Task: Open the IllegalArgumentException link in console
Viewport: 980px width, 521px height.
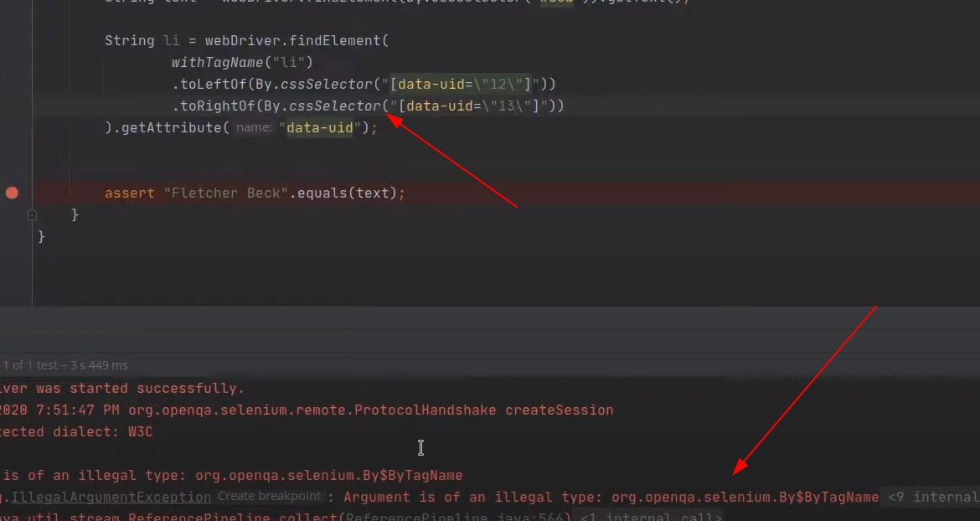Action: click(x=111, y=498)
